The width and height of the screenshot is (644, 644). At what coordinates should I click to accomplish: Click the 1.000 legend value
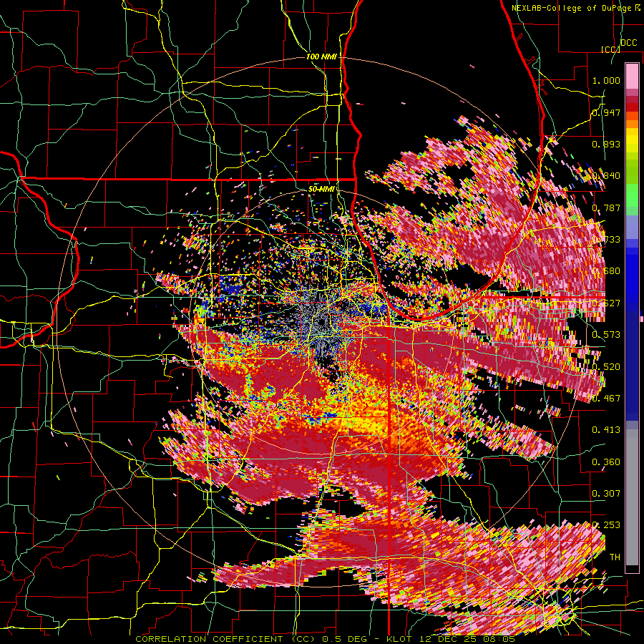click(606, 80)
